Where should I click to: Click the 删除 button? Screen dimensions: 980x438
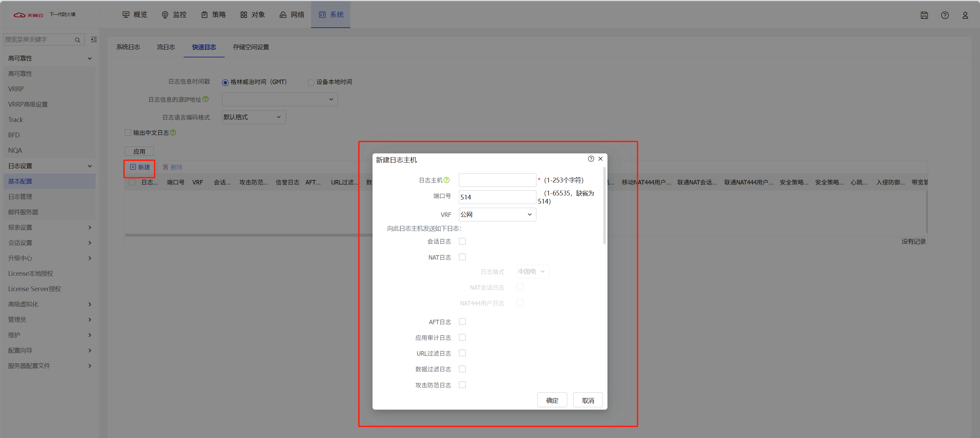coord(173,167)
